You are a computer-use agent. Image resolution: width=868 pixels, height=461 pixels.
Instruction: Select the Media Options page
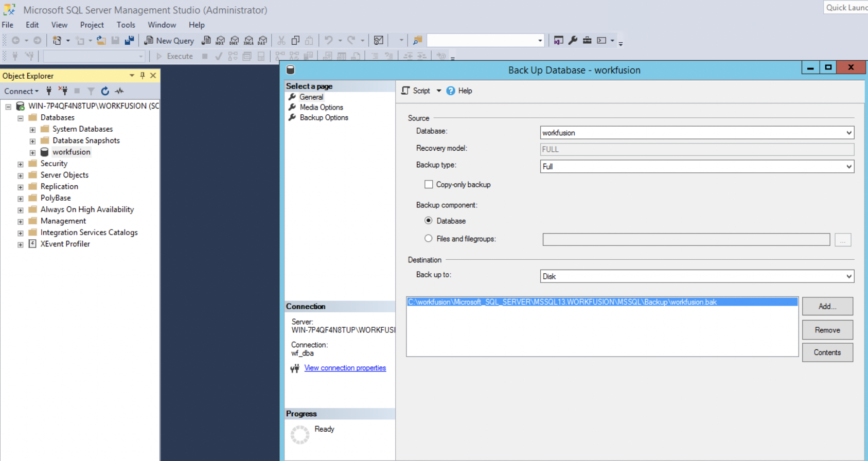coord(322,107)
